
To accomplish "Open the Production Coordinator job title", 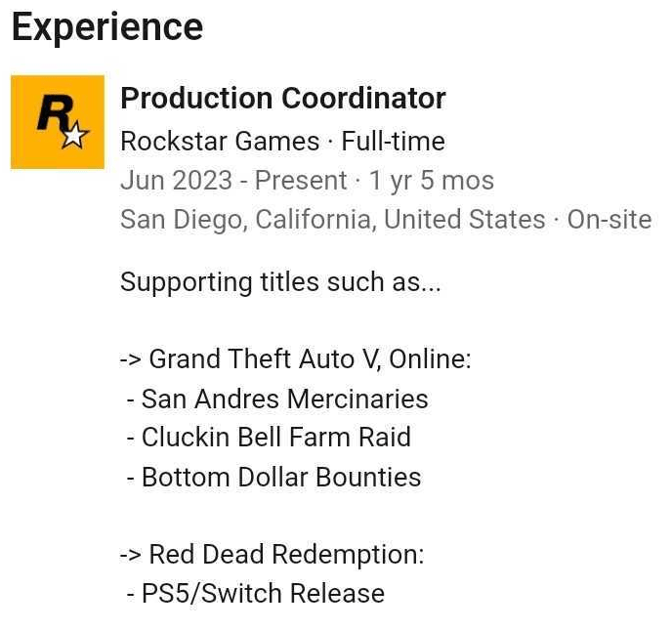I will (x=282, y=99).
